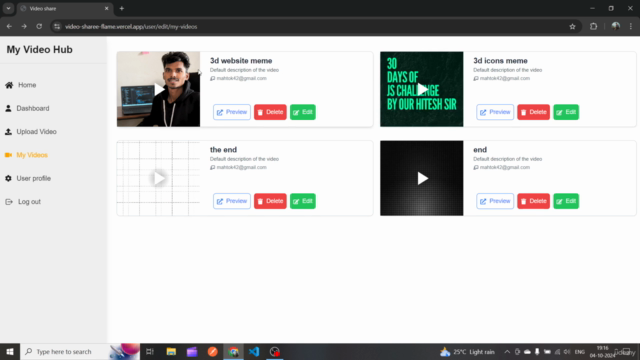Show hidden system tray icons
640x360 pixels.
507,351
